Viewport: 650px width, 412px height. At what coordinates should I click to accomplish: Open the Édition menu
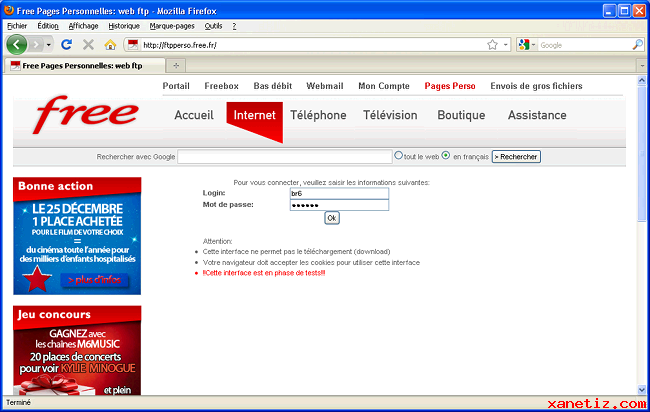(48, 26)
